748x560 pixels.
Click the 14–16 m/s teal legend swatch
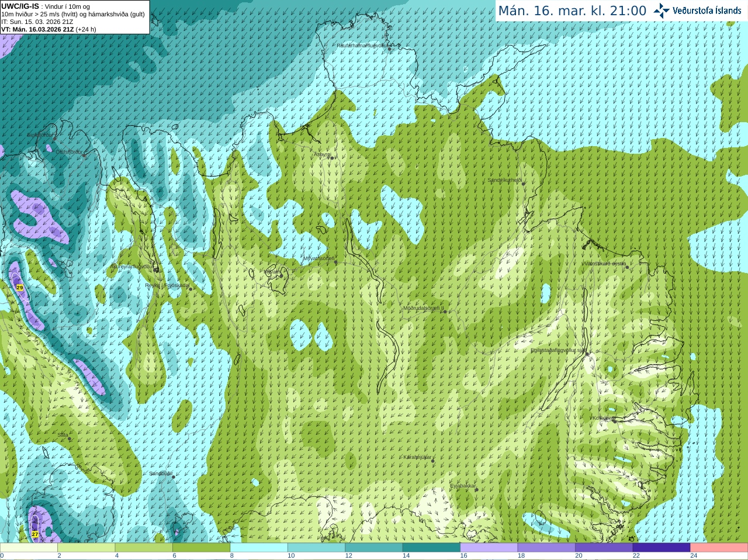point(431,548)
